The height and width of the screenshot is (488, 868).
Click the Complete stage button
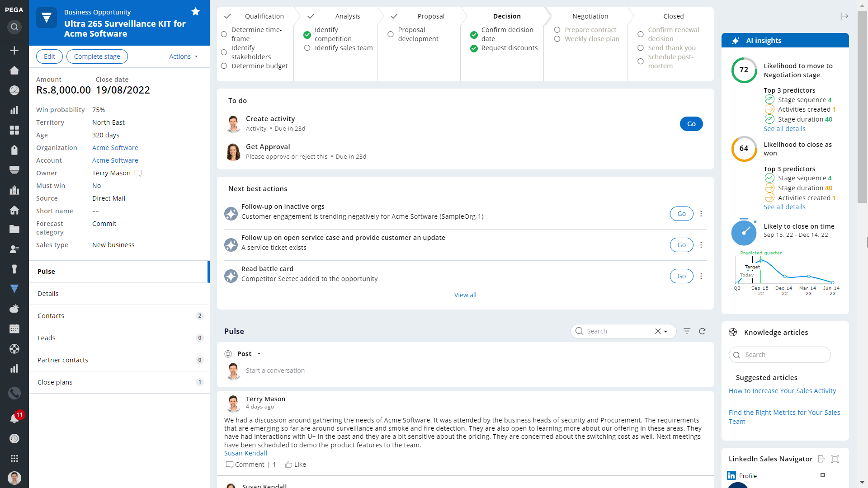97,56
